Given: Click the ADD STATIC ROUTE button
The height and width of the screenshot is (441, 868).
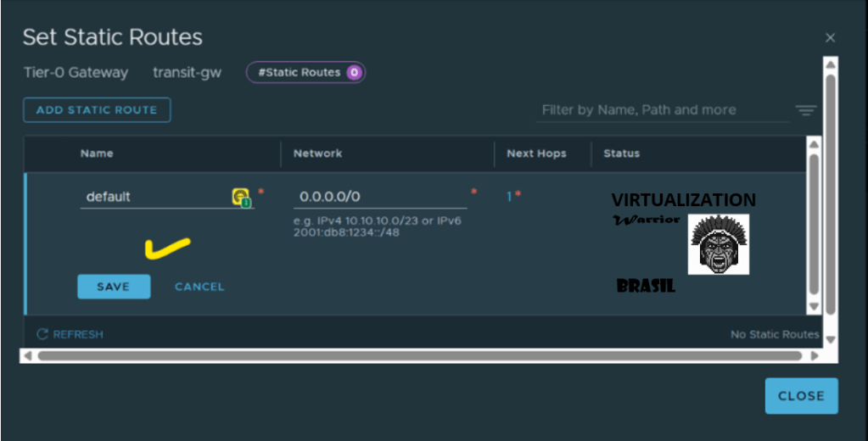Looking at the screenshot, I should [97, 110].
